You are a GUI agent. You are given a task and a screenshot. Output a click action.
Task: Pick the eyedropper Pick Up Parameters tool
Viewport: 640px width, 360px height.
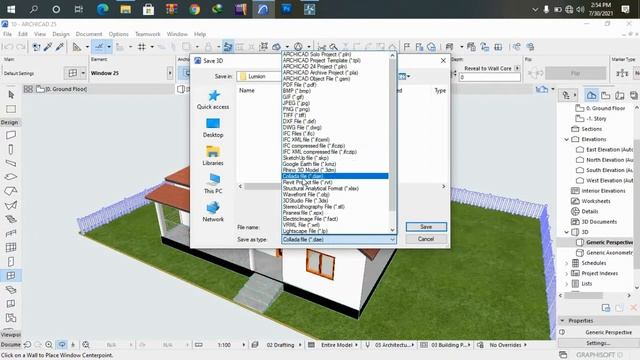click(48, 47)
